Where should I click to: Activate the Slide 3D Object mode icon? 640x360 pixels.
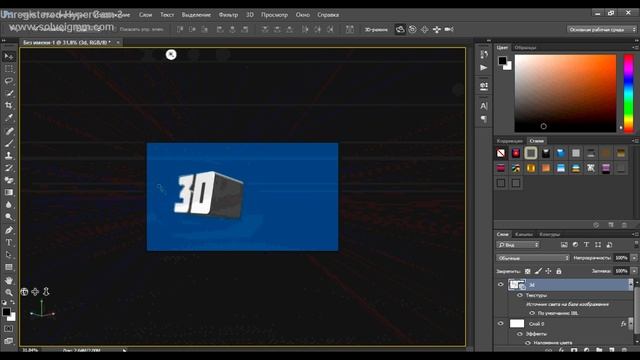click(437, 29)
